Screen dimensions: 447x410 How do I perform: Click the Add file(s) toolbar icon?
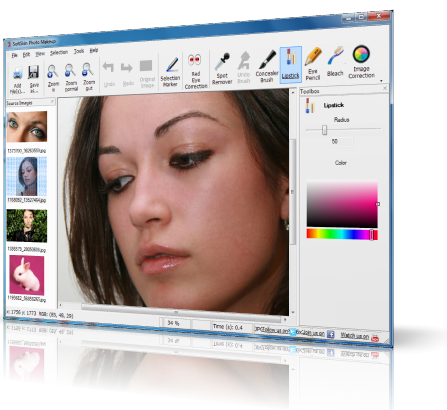[17, 74]
